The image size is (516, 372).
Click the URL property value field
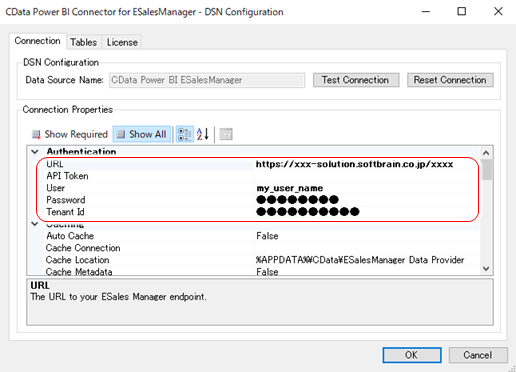[x=365, y=164]
